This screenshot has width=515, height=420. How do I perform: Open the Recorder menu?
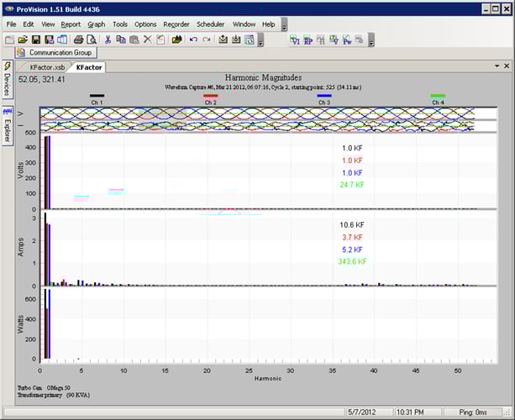(x=176, y=24)
